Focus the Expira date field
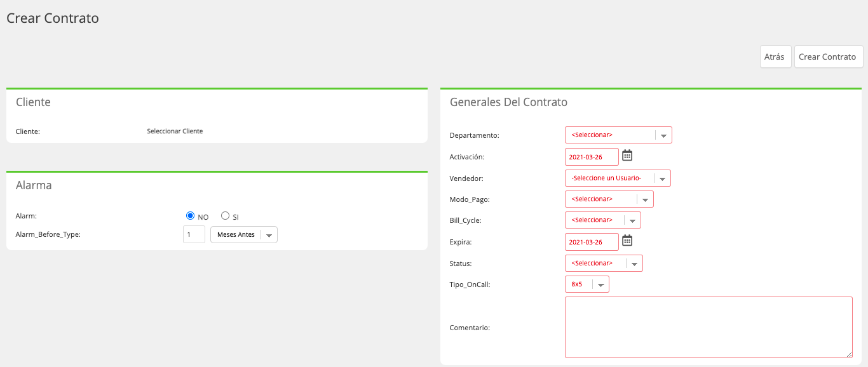The width and height of the screenshot is (868, 367). pyautogui.click(x=592, y=242)
